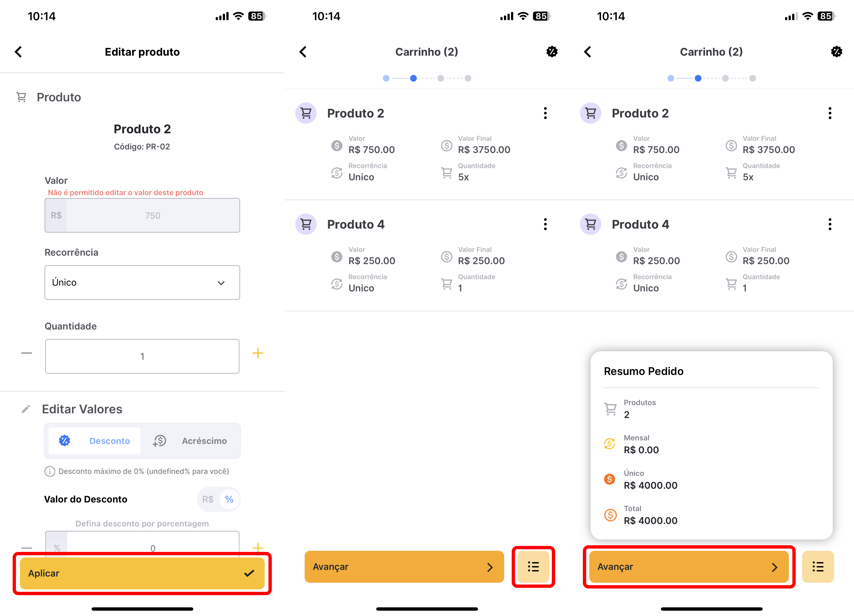The width and height of the screenshot is (854, 616).
Task: Show order summary list icon in middle cart
Action: pyautogui.click(x=533, y=567)
